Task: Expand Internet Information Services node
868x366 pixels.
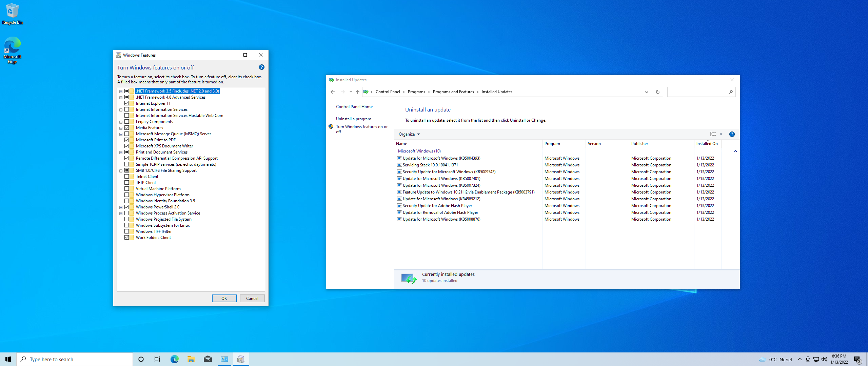Action: [x=121, y=110]
